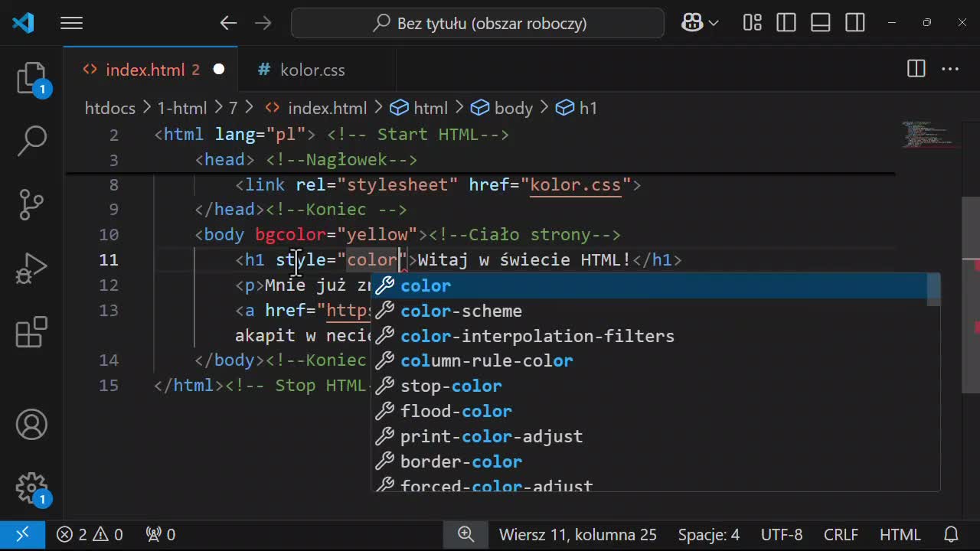980x551 pixels.
Task: Toggle the primary side bar
Action: click(x=786, y=23)
